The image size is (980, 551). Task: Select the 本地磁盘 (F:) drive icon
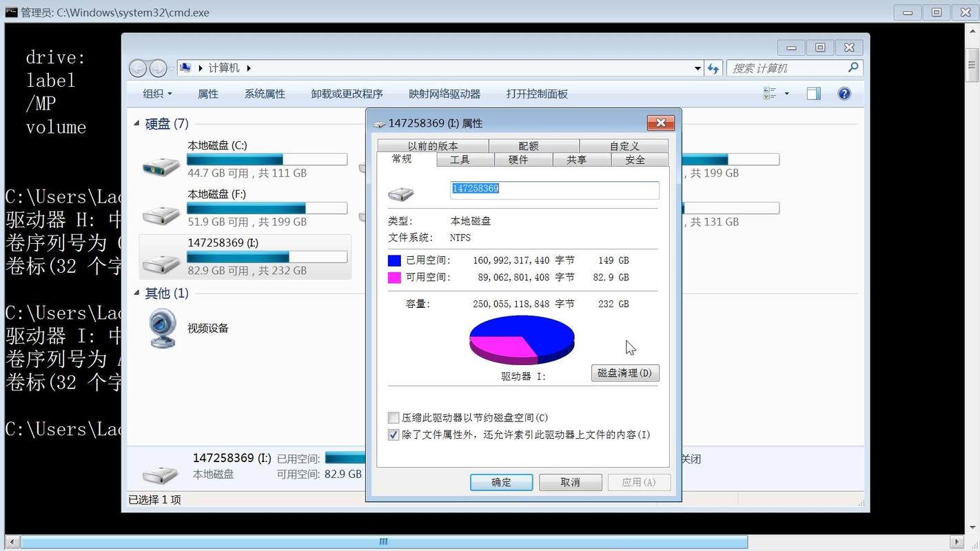161,214
